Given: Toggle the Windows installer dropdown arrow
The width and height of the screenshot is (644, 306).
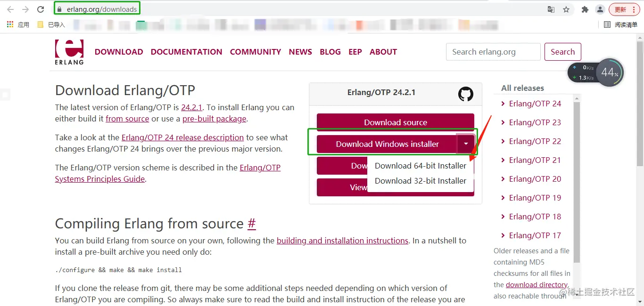Looking at the screenshot, I should (466, 144).
